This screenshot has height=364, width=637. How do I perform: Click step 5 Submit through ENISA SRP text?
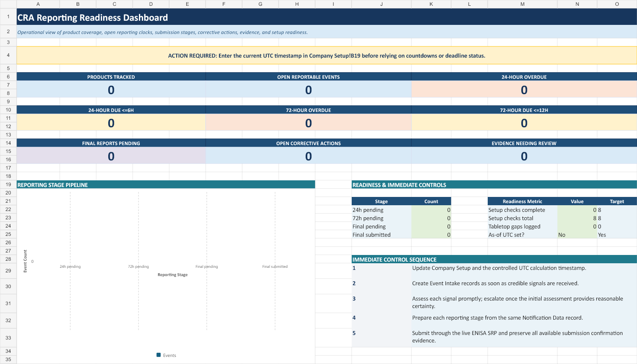pos(518,337)
